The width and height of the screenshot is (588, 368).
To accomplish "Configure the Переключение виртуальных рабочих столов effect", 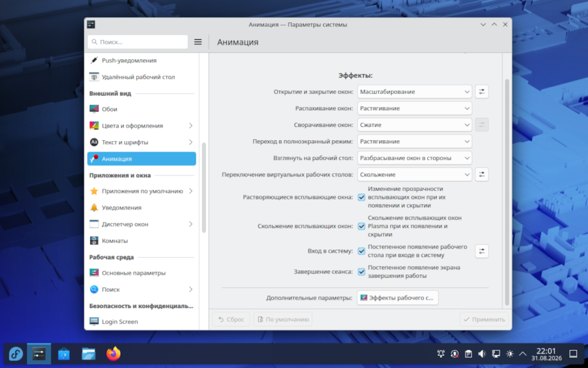I will [482, 174].
